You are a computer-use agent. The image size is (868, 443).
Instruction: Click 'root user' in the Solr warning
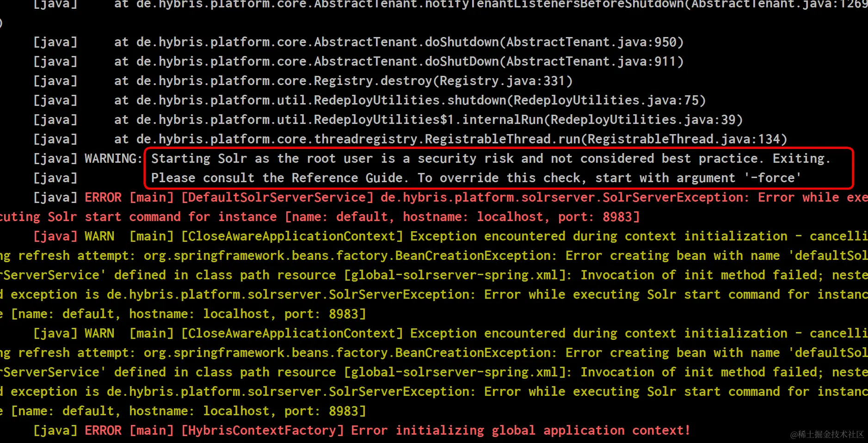340,159
